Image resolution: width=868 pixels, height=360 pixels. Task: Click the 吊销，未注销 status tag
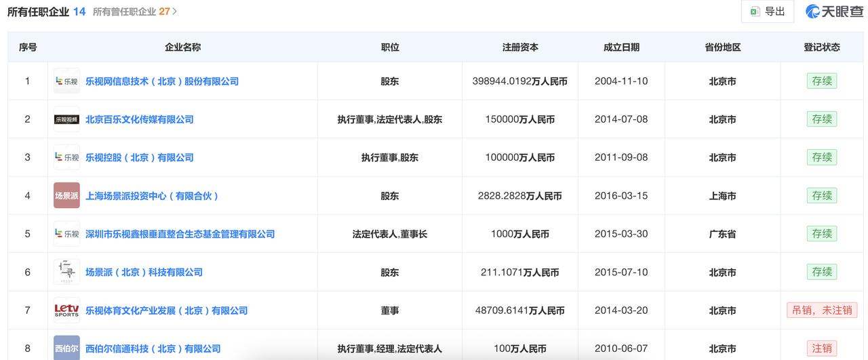click(x=822, y=310)
